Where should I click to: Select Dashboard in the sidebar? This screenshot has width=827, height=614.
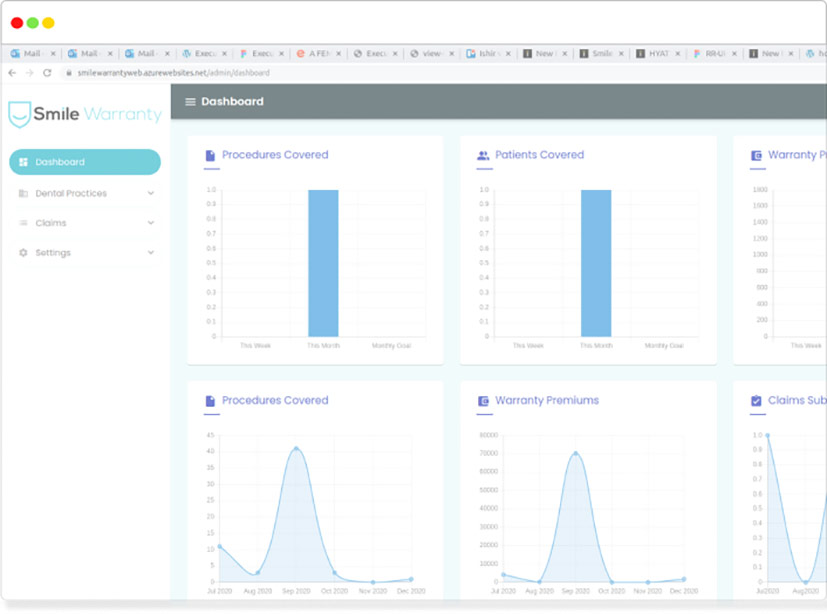(84, 162)
